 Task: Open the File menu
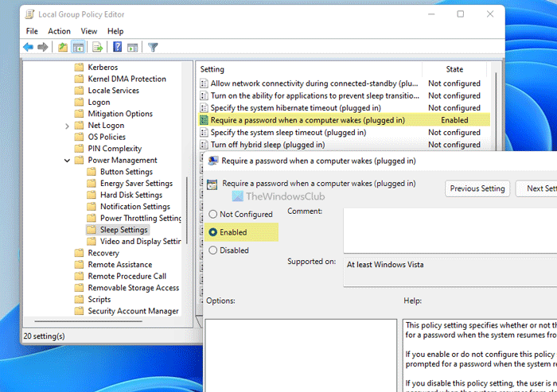(32, 31)
